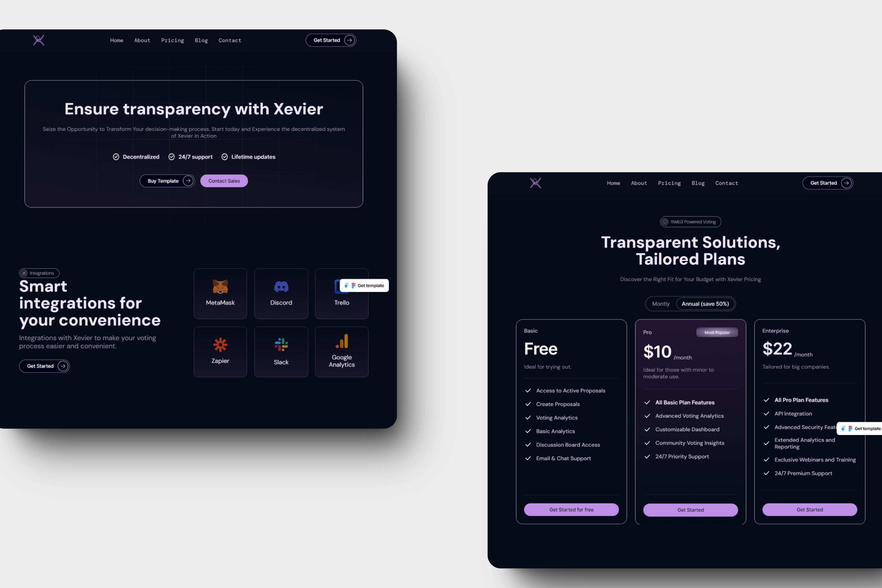The height and width of the screenshot is (588, 882).
Task: Click the Blog menu item
Action: [200, 40]
